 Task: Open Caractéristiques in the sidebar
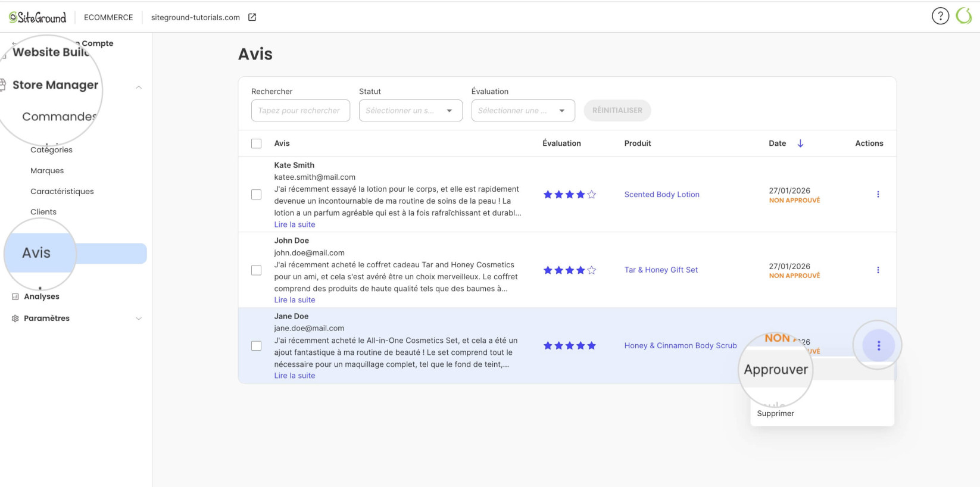click(62, 192)
